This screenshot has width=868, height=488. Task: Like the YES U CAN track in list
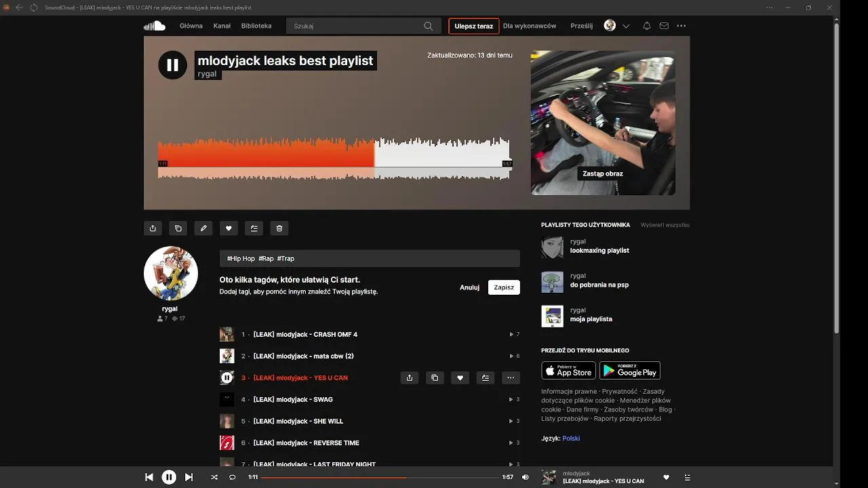coord(460,378)
